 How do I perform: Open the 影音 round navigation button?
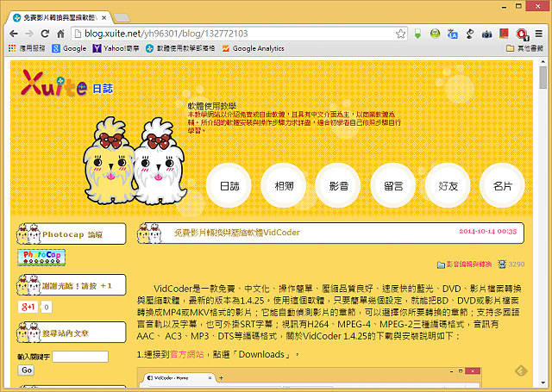click(x=338, y=185)
